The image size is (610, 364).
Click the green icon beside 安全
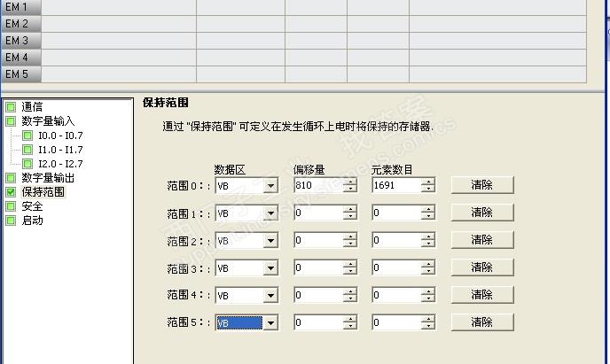coord(11,205)
